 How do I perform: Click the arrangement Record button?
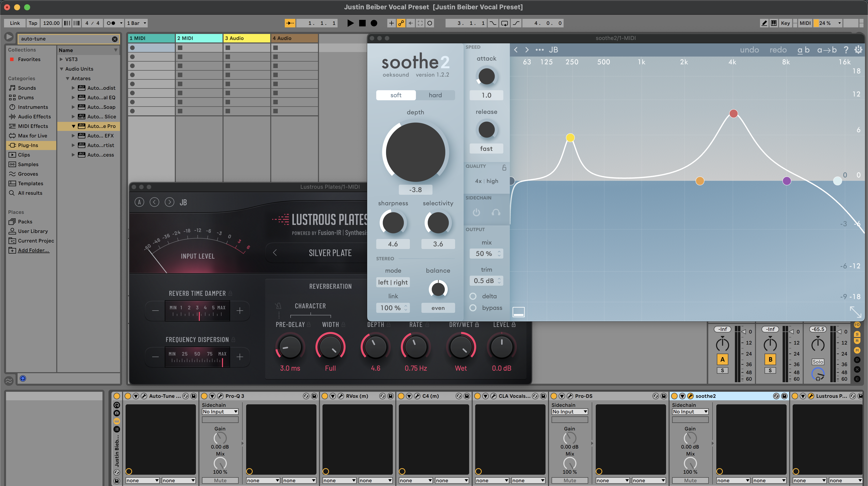[374, 23]
